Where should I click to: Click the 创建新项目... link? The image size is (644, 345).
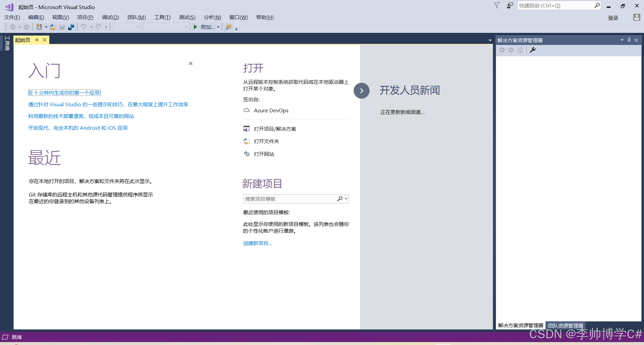[x=258, y=243]
